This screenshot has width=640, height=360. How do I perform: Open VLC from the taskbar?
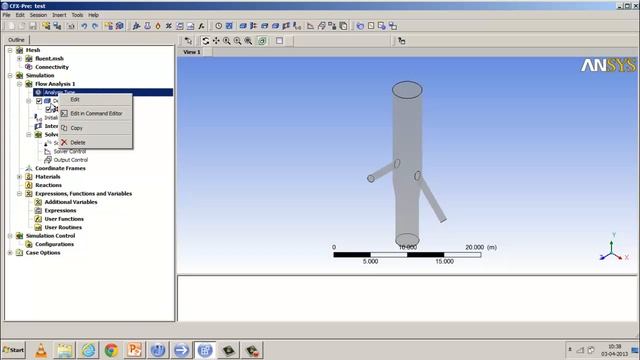click(x=41, y=350)
